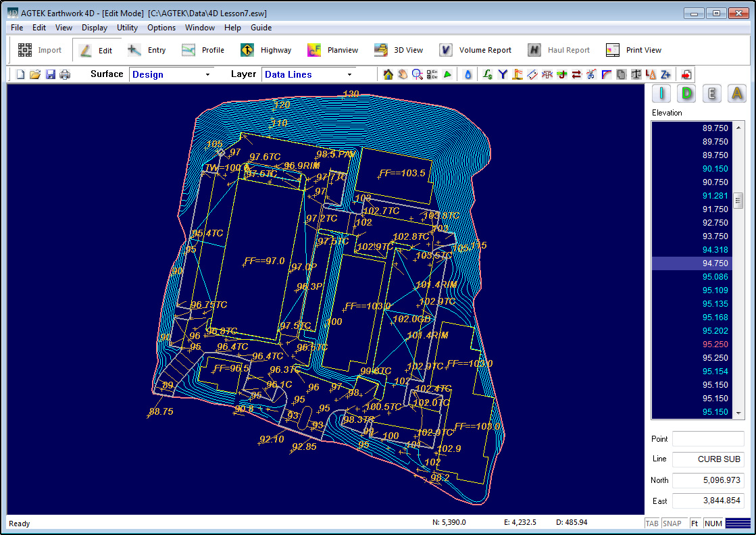Open the Volume Report mode
Viewport: 756px width, 535px height.
click(x=476, y=50)
